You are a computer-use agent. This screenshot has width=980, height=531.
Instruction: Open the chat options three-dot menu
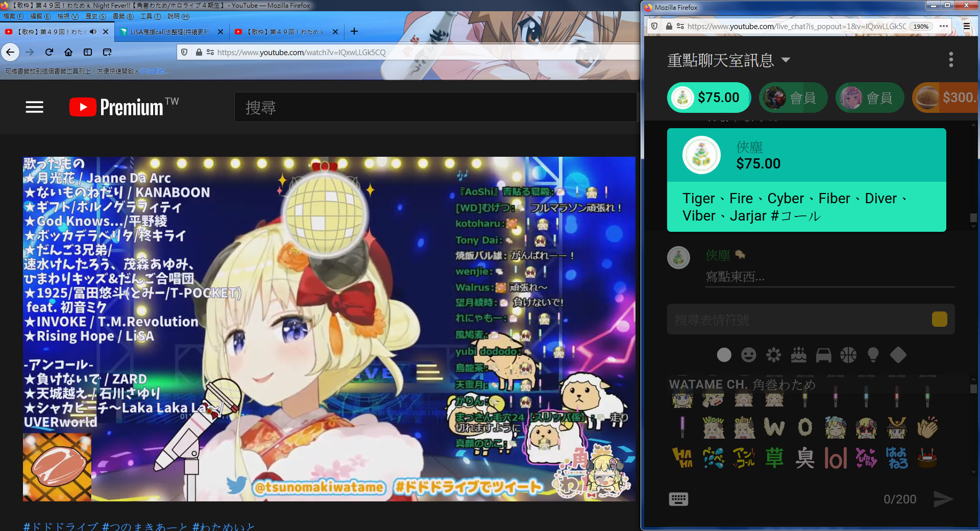tap(950, 60)
